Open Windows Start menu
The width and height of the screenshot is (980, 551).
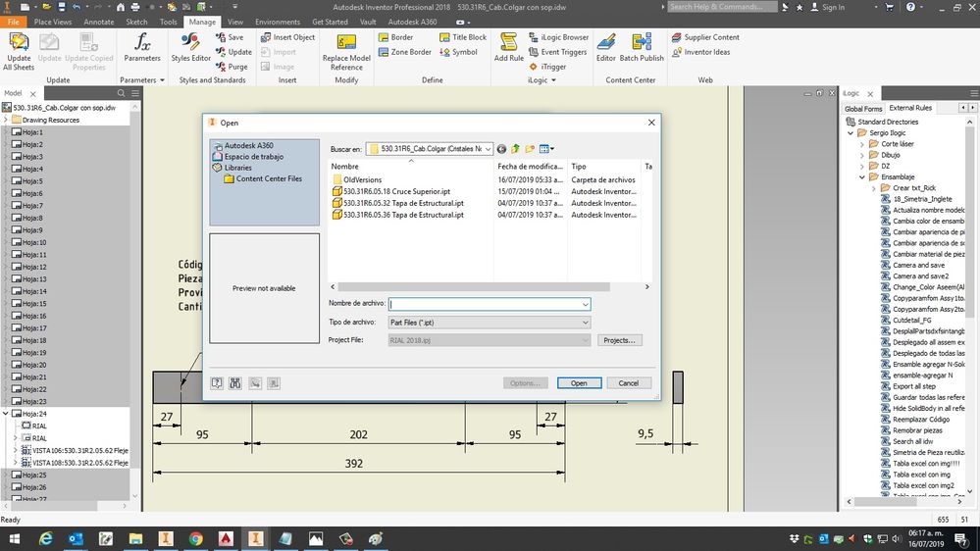14,538
